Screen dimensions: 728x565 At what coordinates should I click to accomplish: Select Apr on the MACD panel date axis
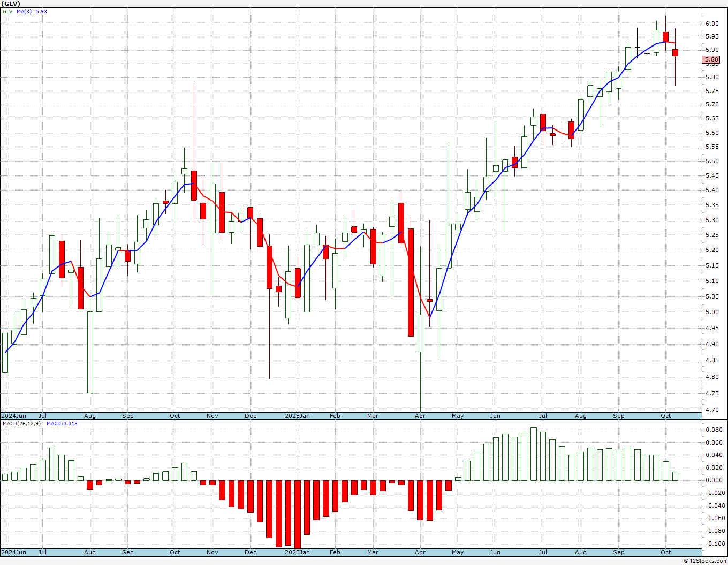pyautogui.click(x=420, y=552)
